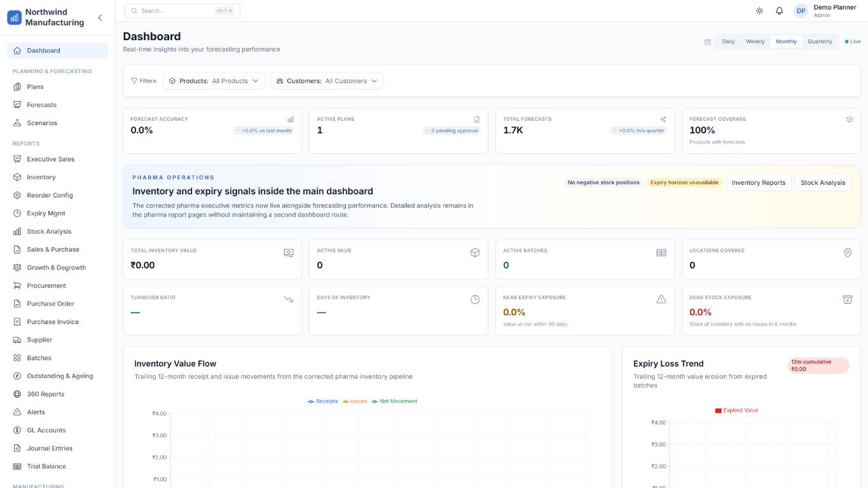Click the Executive Sales icon
The height and width of the screenshot is (488, 868).
[17, 159]
